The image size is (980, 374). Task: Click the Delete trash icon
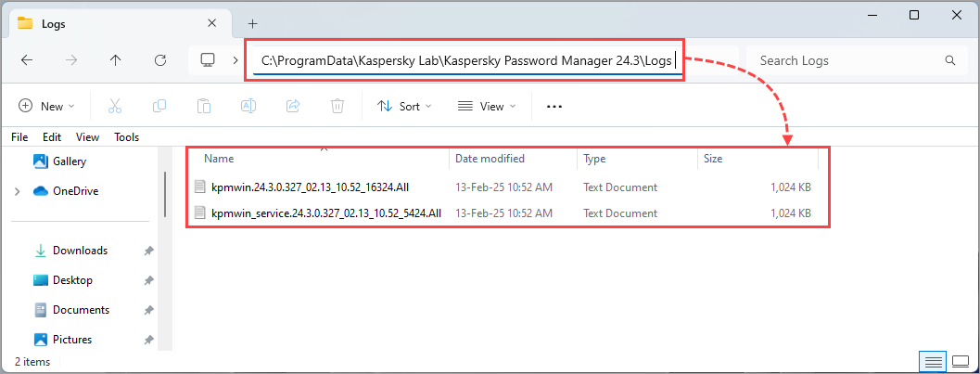coord(337,107)
